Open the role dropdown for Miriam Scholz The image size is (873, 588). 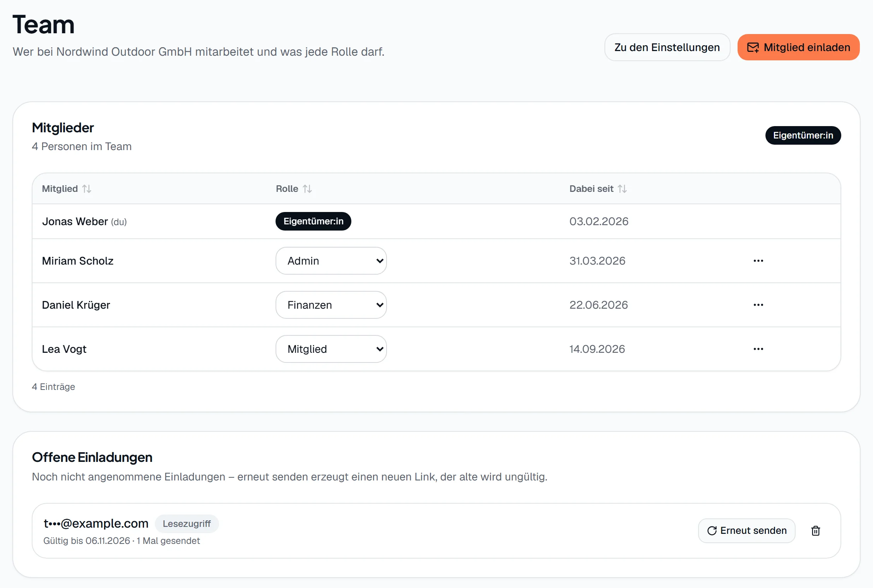coord(331,261)
